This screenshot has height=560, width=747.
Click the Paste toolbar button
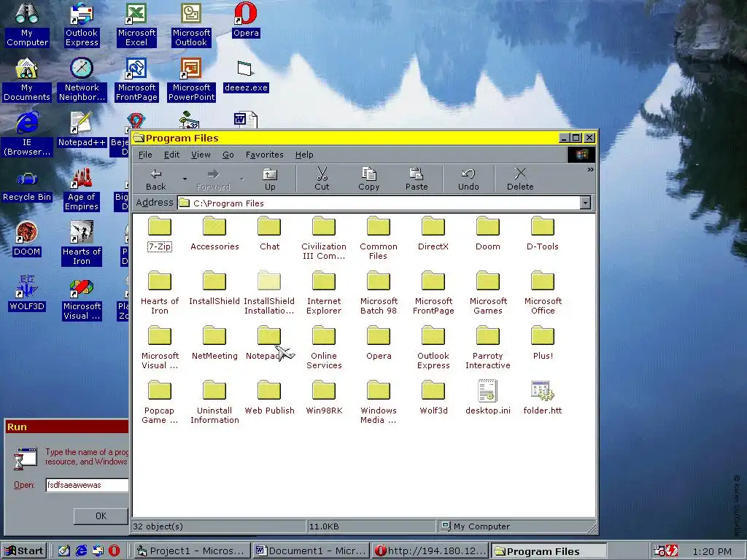417,179
